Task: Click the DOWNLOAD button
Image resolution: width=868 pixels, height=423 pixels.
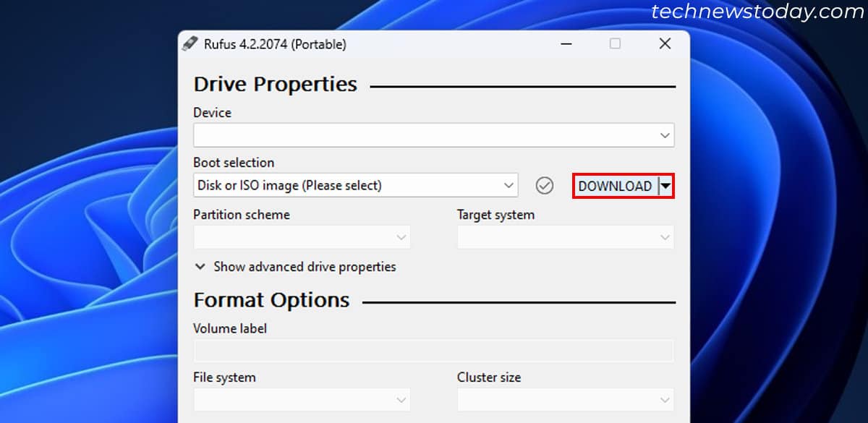Action: pos(616,186)
